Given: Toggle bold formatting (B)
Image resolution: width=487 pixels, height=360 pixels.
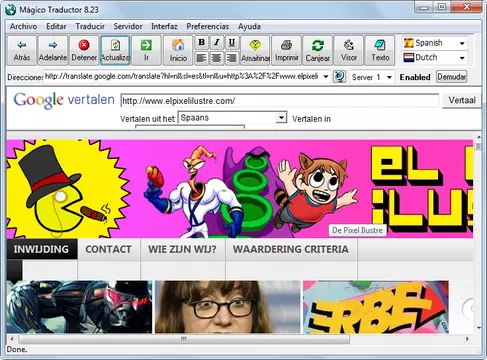Looking at the screenshot, I should click(x=201, y=42).
